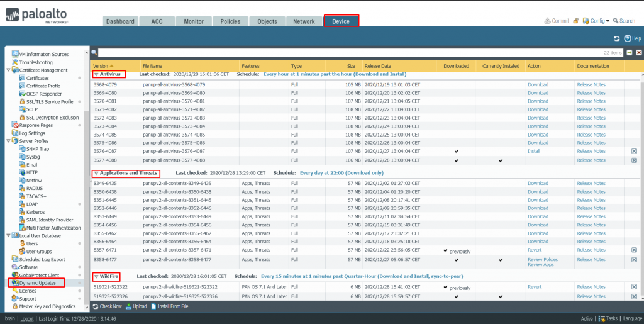Switch to the Objects tab
Image resolution: width=644 pixels, height=324 pixels.
tap(267, 21)
